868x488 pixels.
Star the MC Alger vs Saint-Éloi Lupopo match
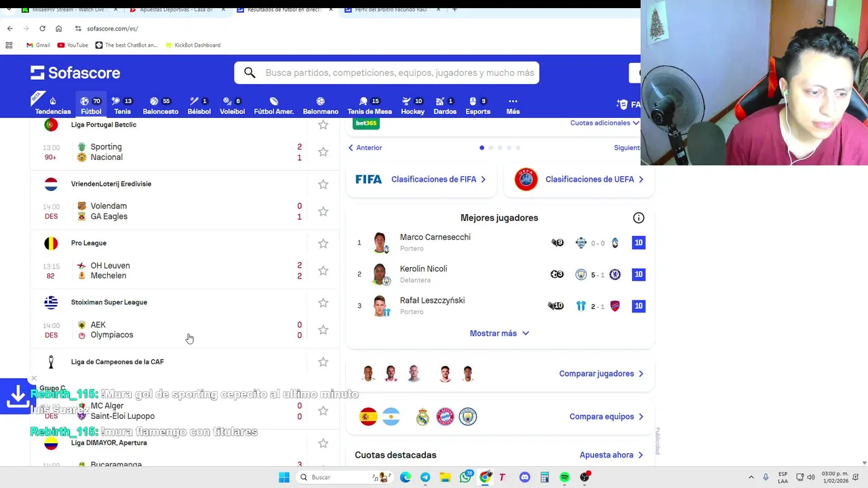pos(323,411)
